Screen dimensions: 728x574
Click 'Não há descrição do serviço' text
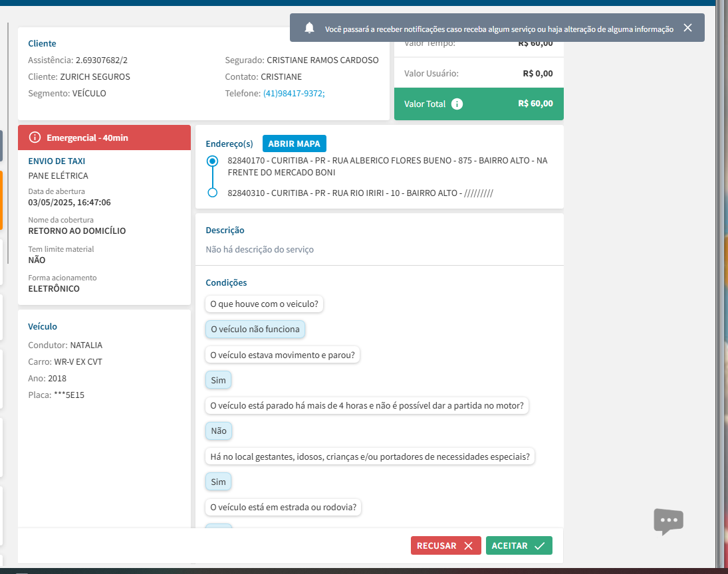(x=259, y=249)
